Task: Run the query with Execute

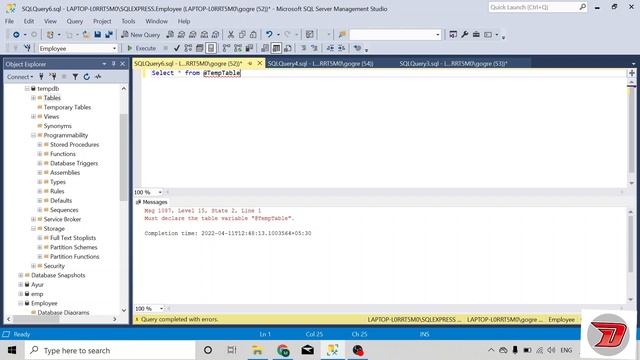Action: (x=141, y=48)
